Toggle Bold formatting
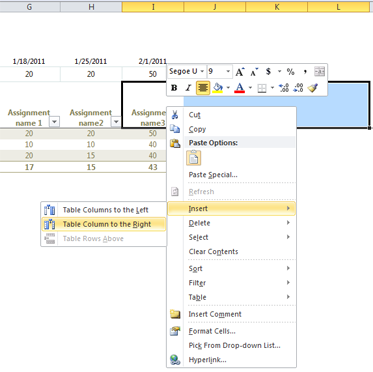The height and width of the screenshot is (372, 373). coord(174,88)
